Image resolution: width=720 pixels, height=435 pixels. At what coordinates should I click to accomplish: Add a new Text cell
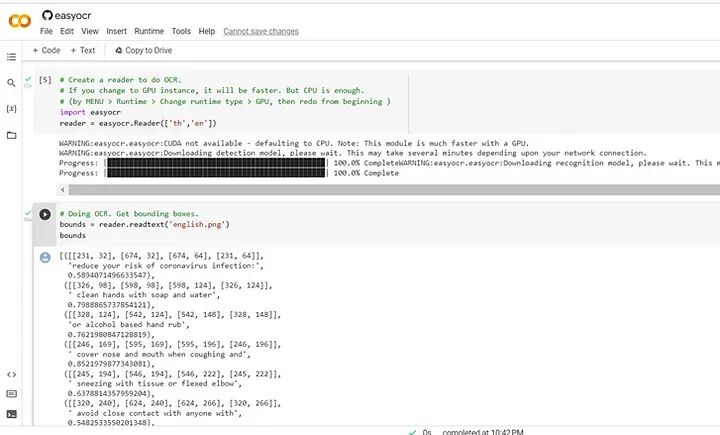click(x=83, y=51)
